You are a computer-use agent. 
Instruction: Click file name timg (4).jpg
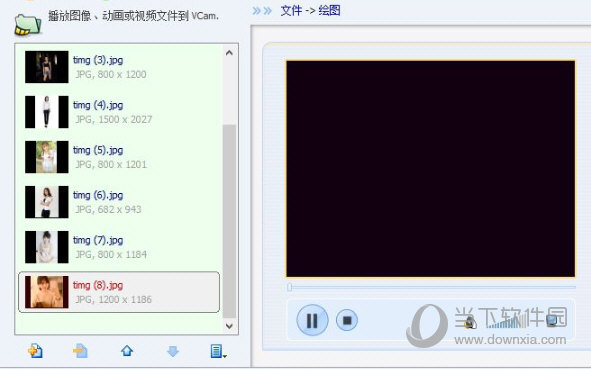[98, 105]
